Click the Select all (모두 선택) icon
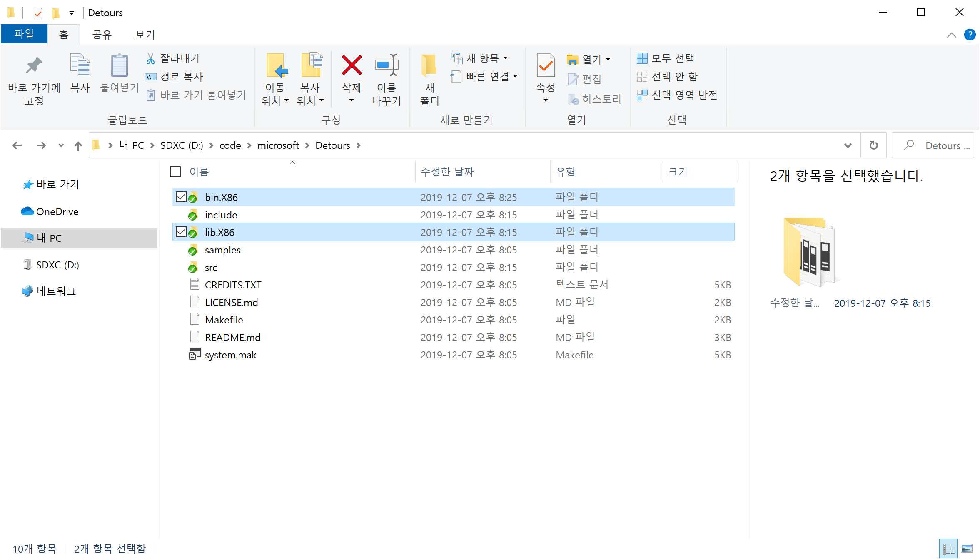980x559 pixels. [x=642, y=58]
